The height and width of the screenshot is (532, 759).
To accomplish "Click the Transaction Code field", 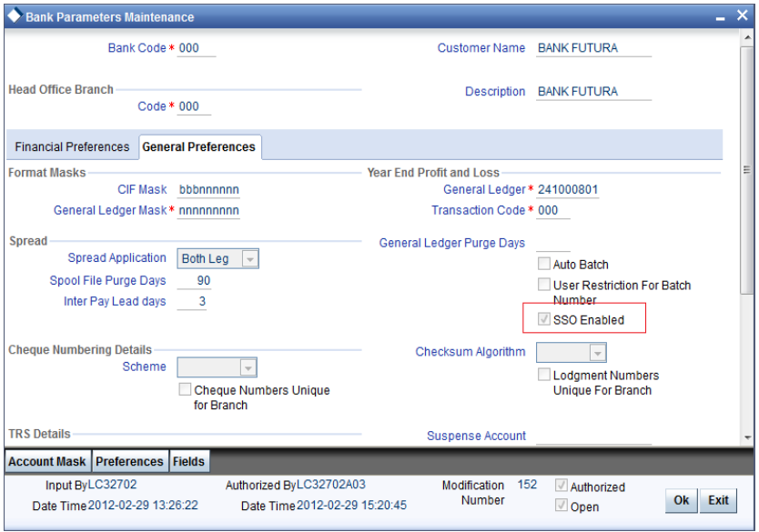I will coord(552,211).
